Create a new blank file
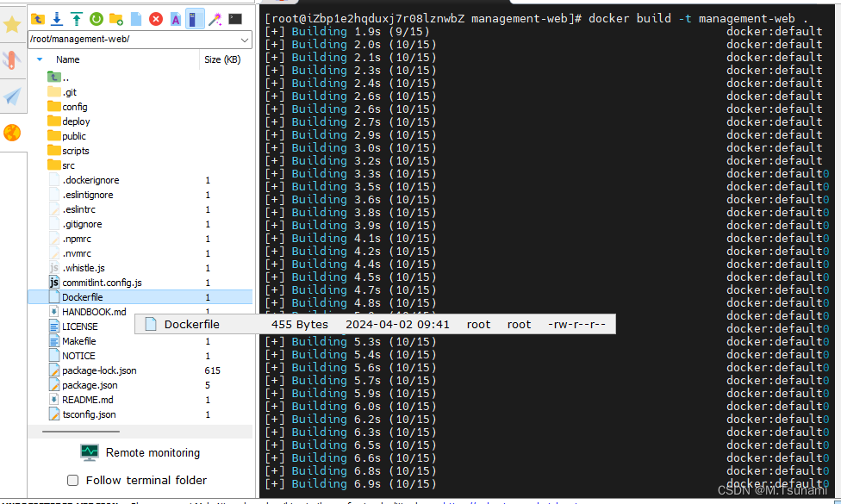 [x=136, y=18]
